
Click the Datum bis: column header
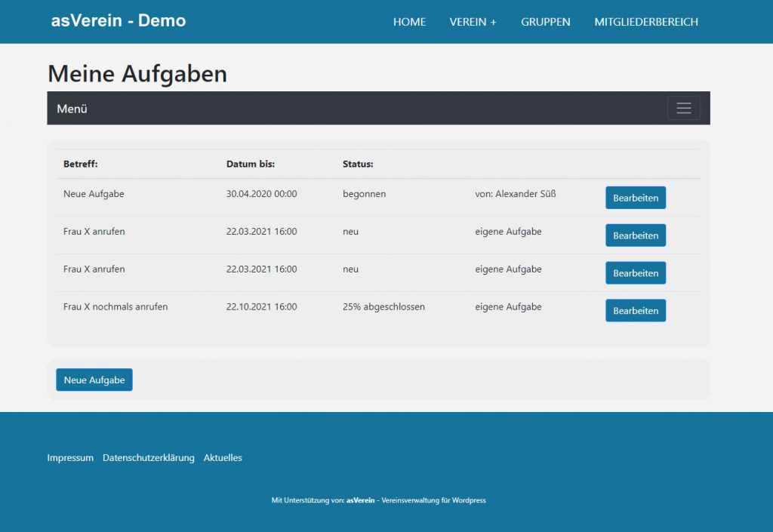(251, 164)
